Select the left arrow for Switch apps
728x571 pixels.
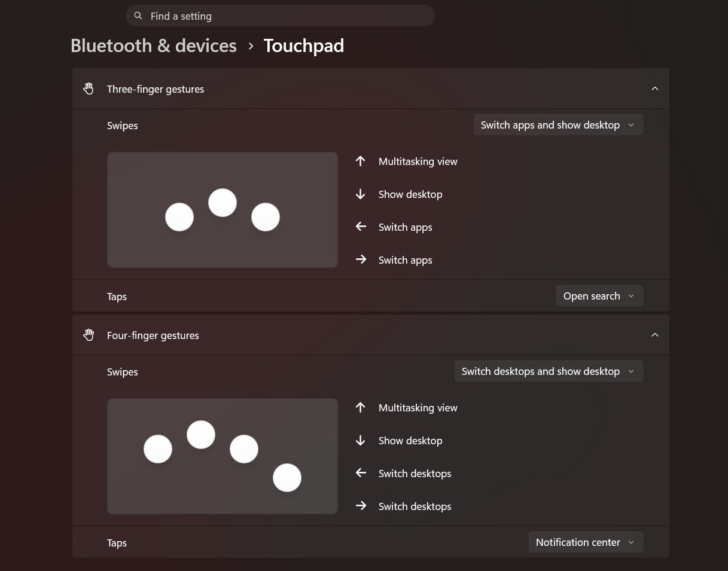pyautogui.click(x=361, y=227)
